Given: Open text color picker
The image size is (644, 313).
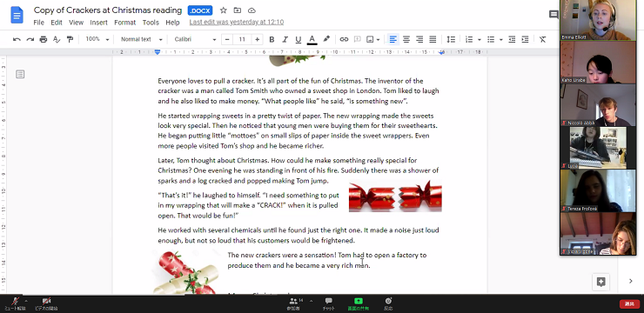Looking at the screenshot, I should 312,39.
